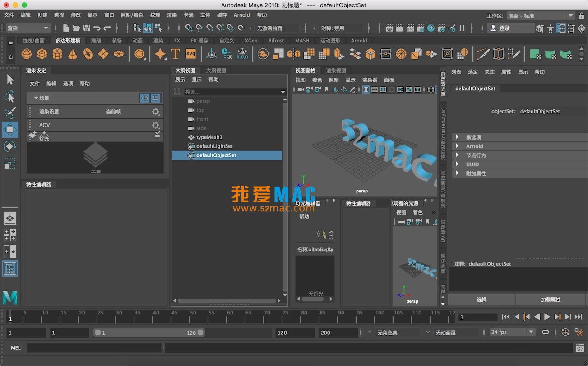Click the Open Scene folder icon

coord(76,28)
